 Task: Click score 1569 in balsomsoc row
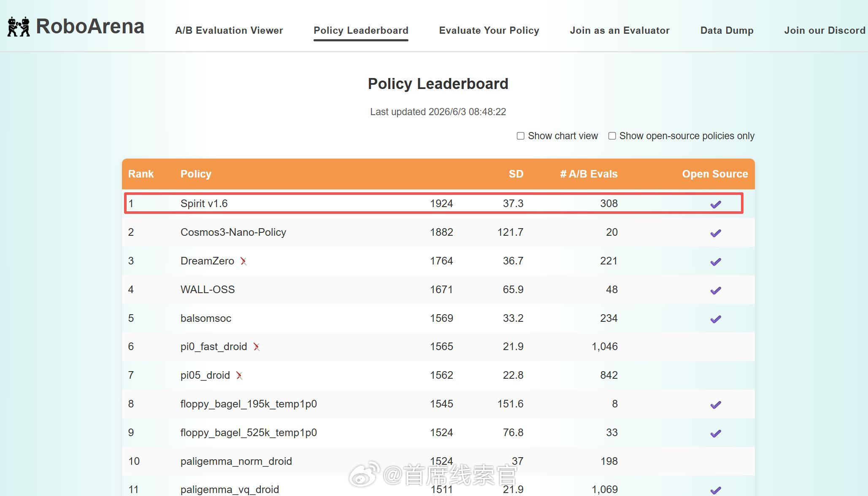click(441, 318)
